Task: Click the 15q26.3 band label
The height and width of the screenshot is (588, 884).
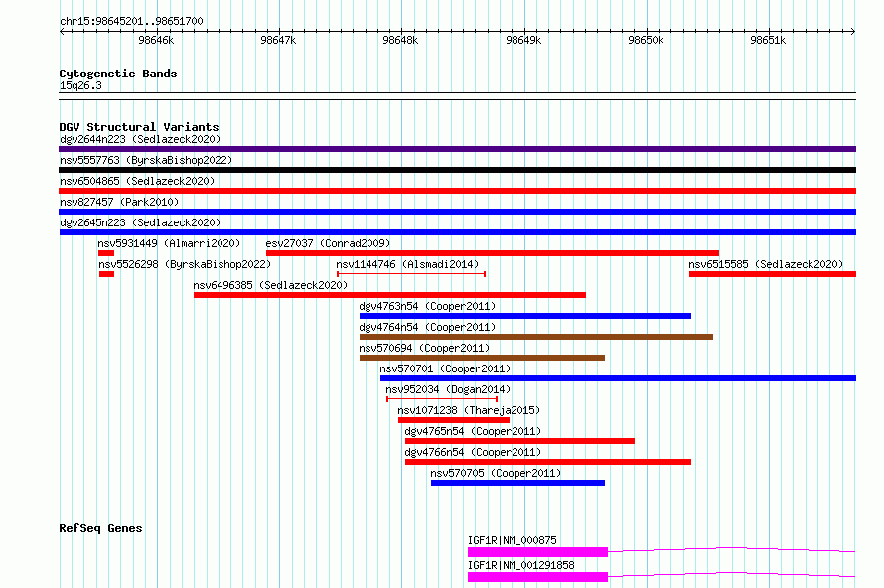Action: (80, 85)
